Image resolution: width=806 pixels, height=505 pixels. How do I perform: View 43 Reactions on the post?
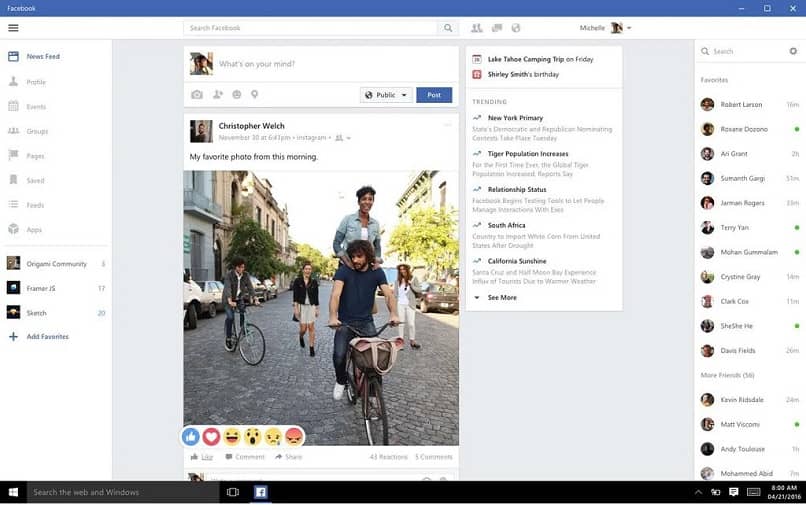[x=388, y=457]
